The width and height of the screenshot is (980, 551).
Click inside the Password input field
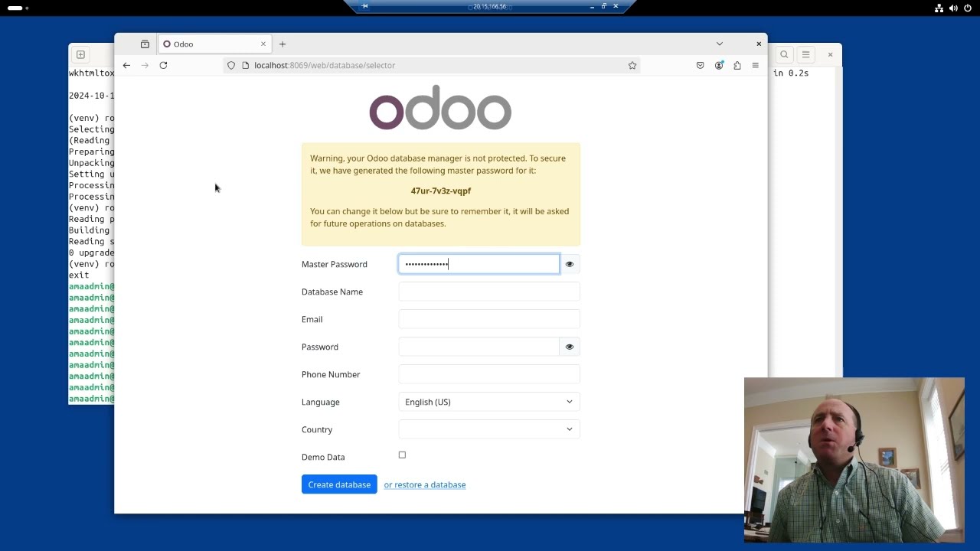479,347
